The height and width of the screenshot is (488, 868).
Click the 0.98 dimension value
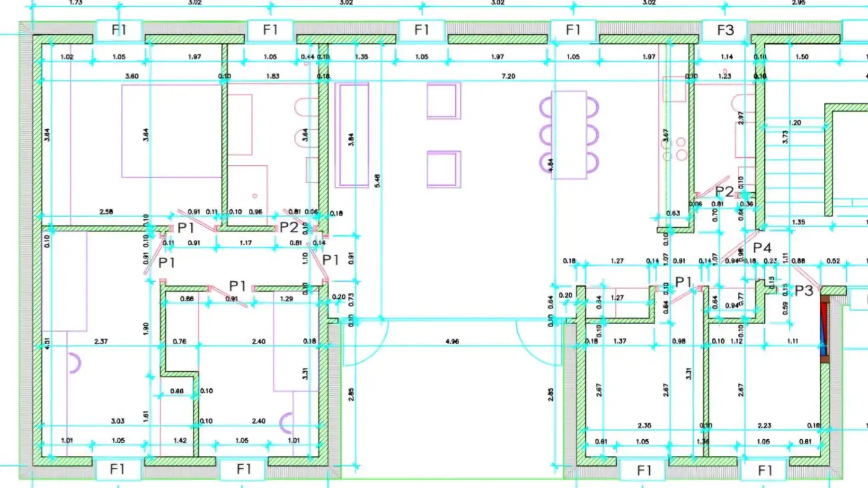679,342
